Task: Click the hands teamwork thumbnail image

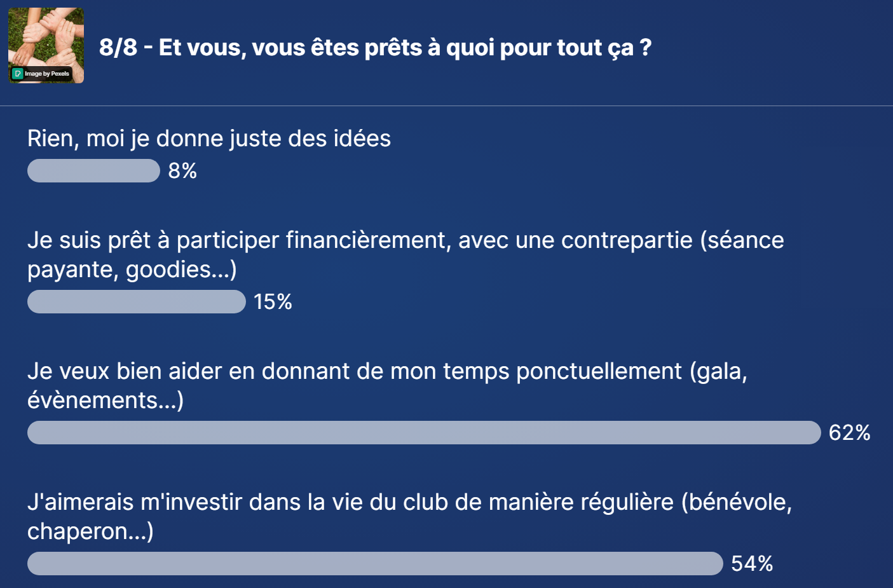Action: pos(46,45)
